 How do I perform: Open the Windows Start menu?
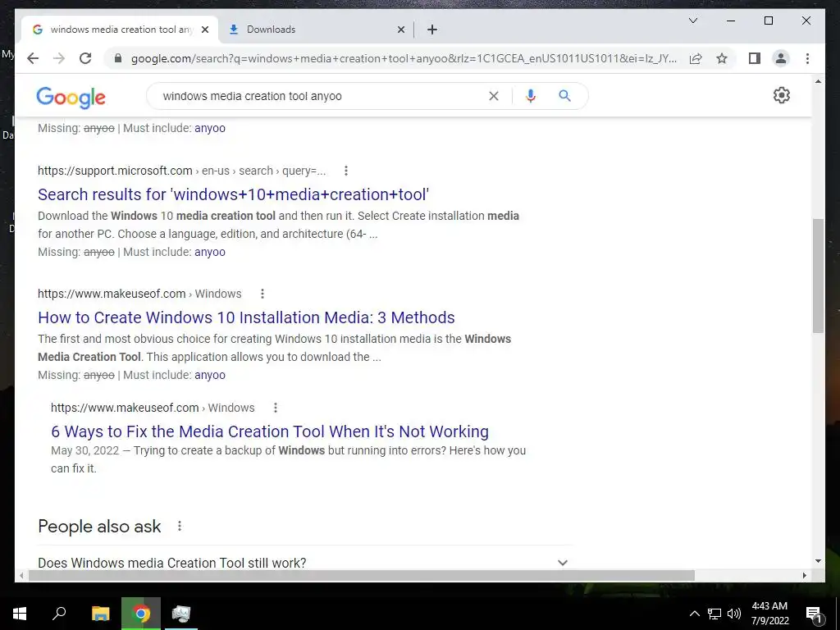[20, 614]
